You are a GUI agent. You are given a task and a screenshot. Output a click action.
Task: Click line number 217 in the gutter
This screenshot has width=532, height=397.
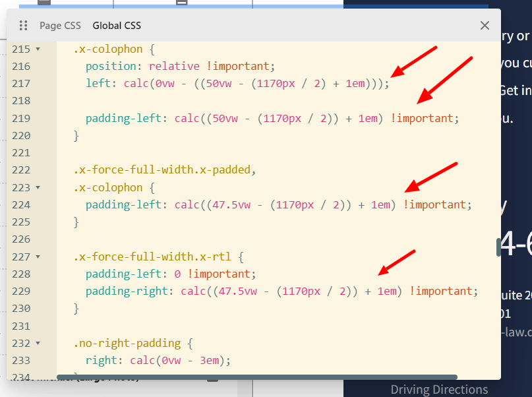[21, 84]
